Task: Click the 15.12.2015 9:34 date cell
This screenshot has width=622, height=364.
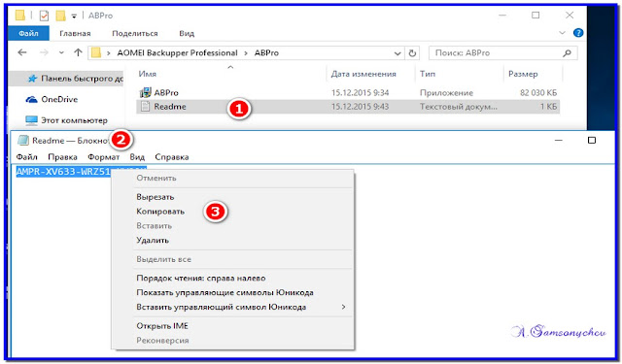Action: (360, 92)
